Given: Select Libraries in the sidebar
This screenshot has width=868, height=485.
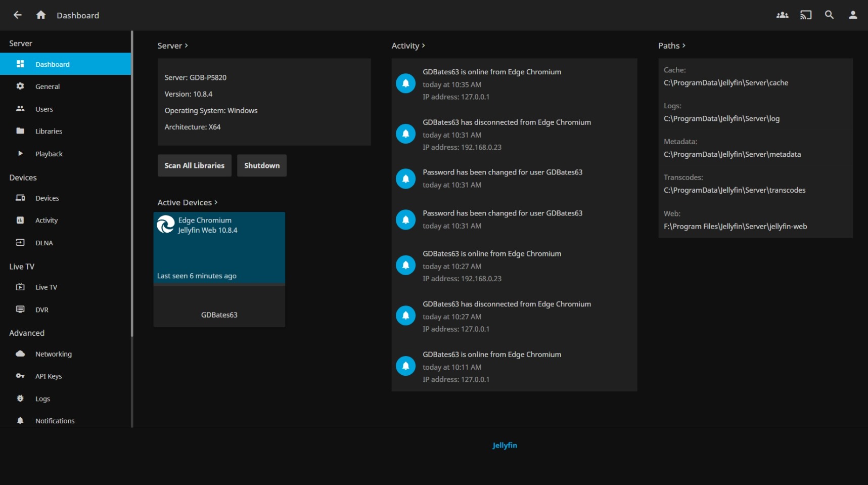Looking at the screenshot, I should [x=49, y=131].
